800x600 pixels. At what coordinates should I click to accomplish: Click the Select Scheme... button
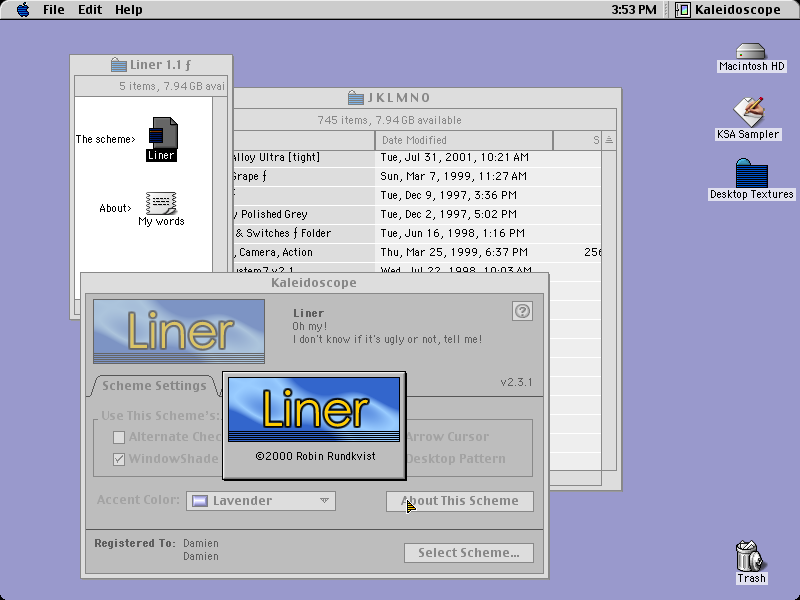tap(469, 553)
